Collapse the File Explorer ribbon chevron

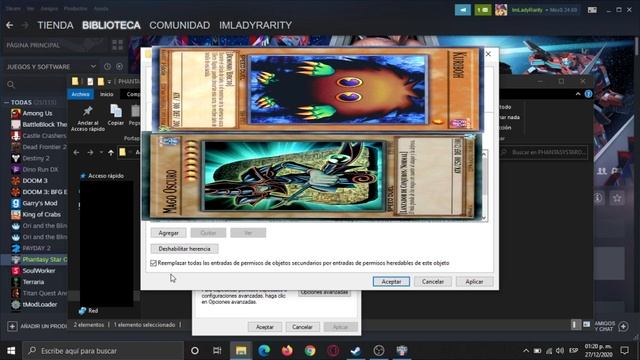pyautogui.click(x=578, y=94)
